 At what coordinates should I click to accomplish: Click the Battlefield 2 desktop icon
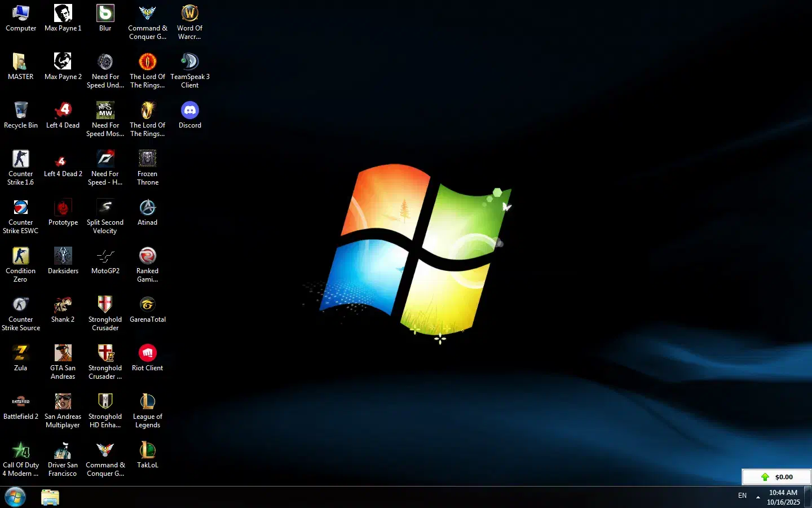point(21,402)
